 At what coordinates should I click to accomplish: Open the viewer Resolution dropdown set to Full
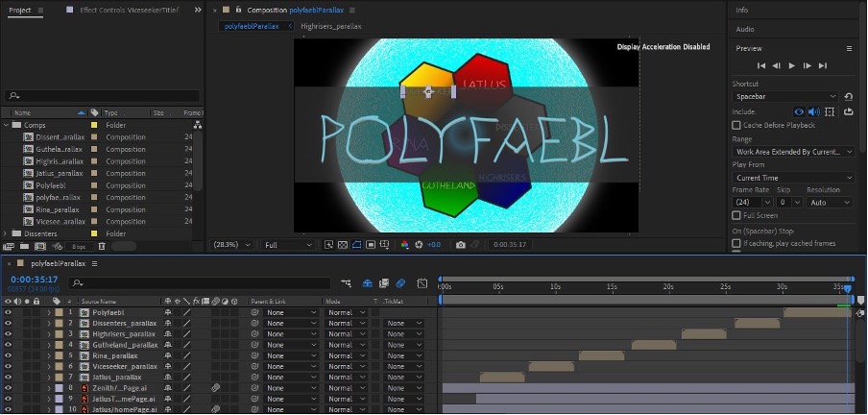(288, 245)
